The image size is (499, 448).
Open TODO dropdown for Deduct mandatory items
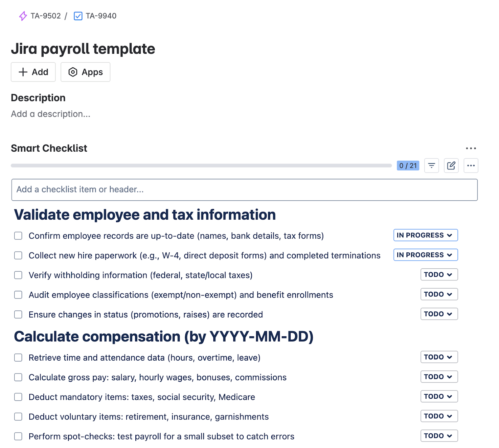click(439, 396)
